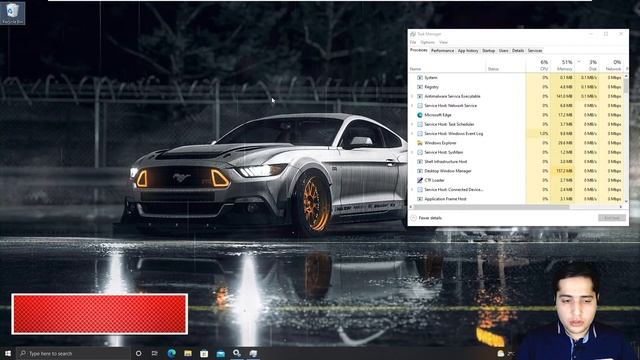Collapse Task Manager with Fewer details
Image resolution: width=640 pixels, height=360 pixels.
click(x=426, y=218)
